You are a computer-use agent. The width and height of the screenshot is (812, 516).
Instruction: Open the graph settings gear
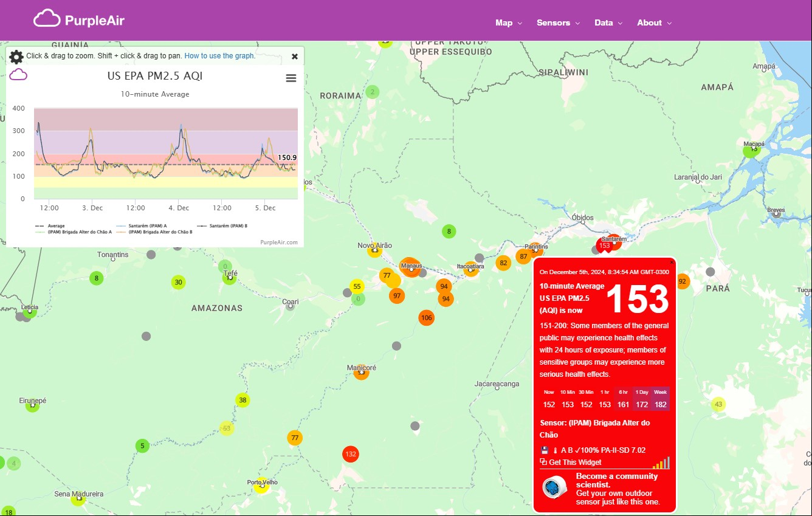coord(16,57)
